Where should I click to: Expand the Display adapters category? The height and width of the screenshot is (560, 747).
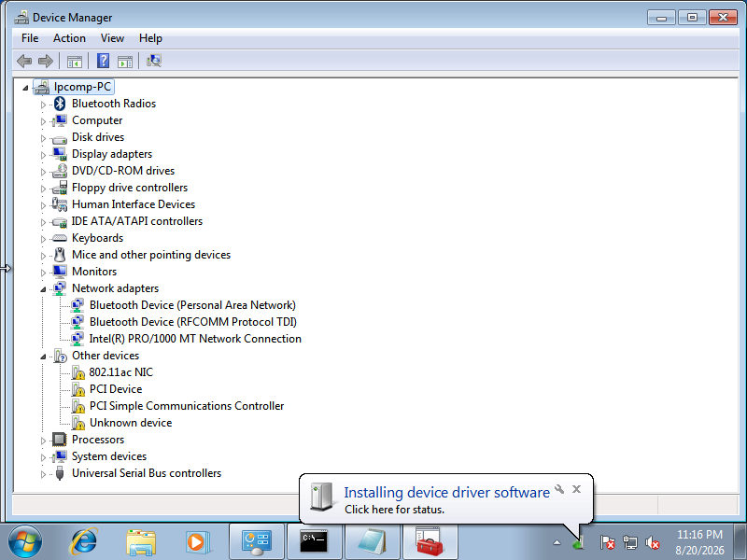pyautogui.click(x=43, y=155)
